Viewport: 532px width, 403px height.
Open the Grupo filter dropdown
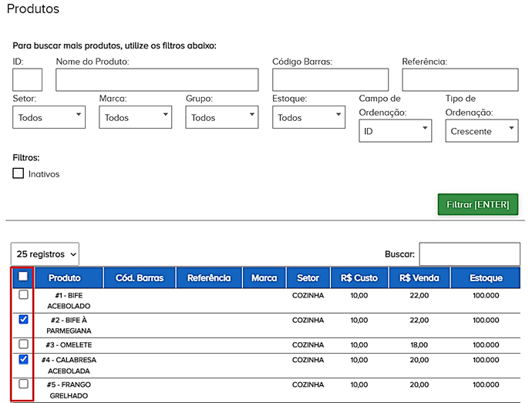coord(222,117)
